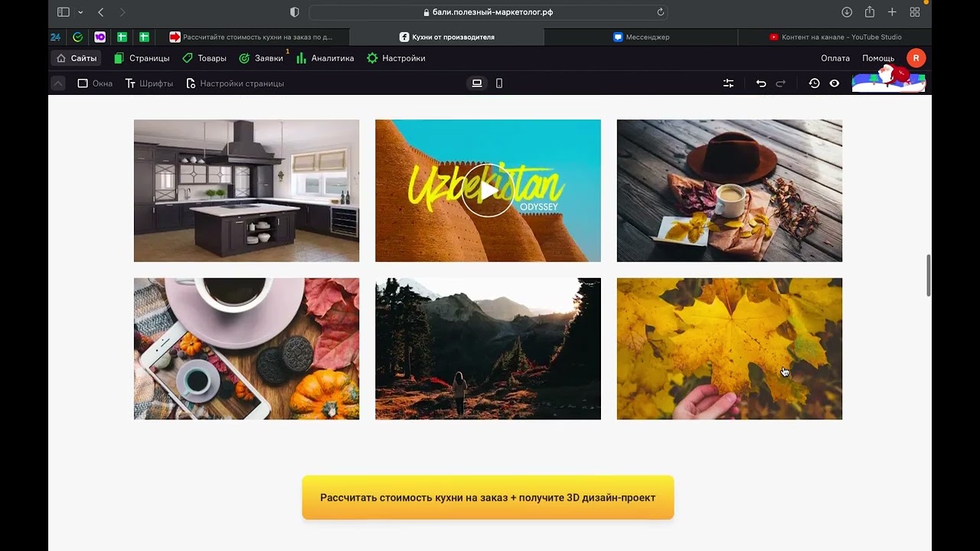This screenshot has width=980, height=551.
Task: Open Настройки страницы page settings
Action: pos(235,83)
